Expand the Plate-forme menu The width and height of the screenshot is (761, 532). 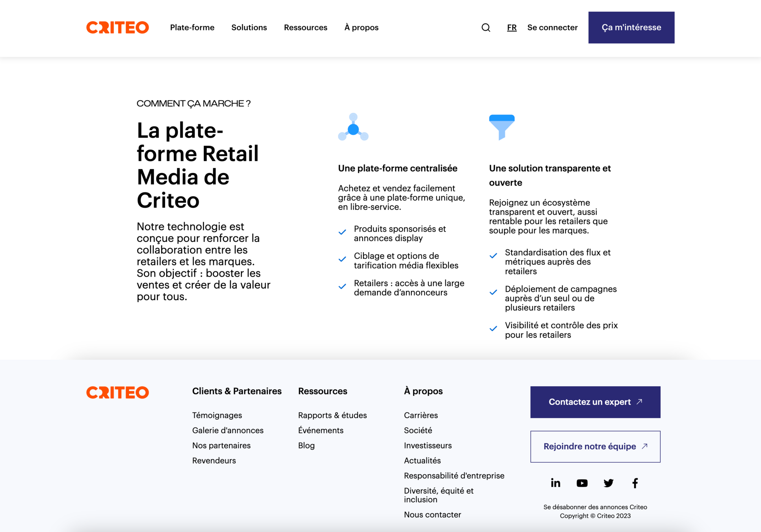tap(192, 28)
